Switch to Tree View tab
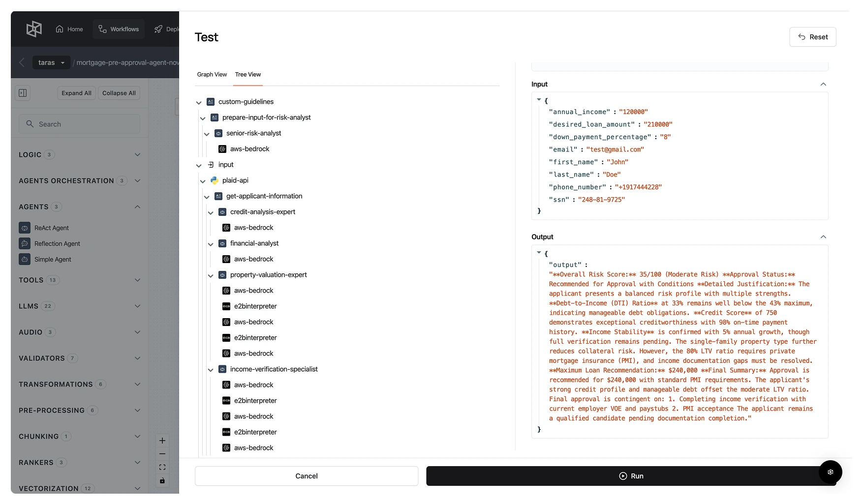863x504 pixels. 248,74
